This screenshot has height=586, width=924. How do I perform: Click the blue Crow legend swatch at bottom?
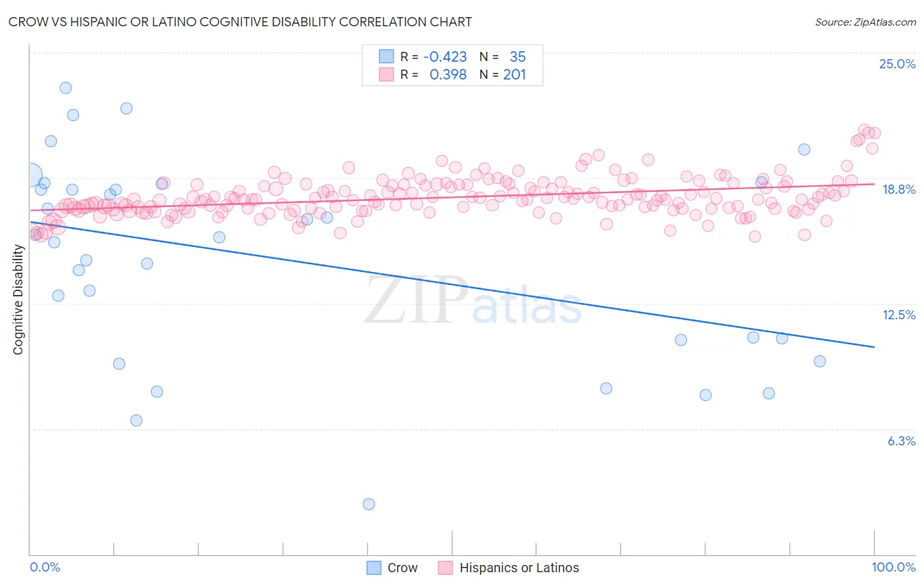[374, 568]
